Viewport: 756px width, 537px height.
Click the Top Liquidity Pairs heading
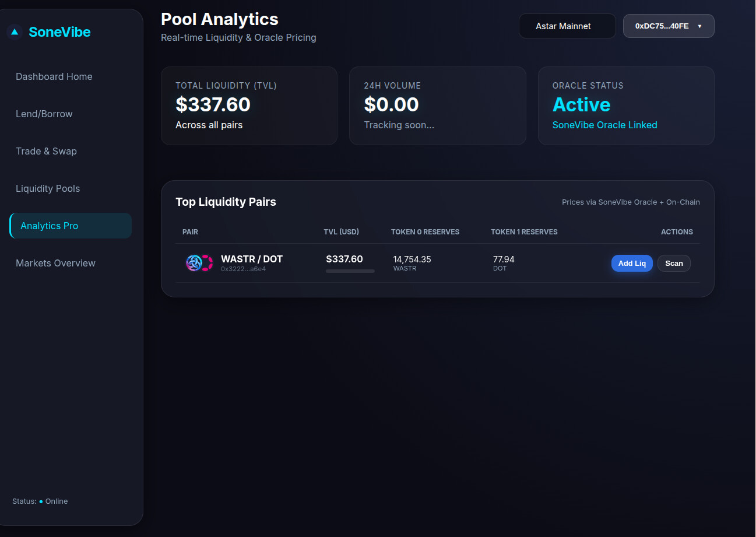(x=226, y=202)
